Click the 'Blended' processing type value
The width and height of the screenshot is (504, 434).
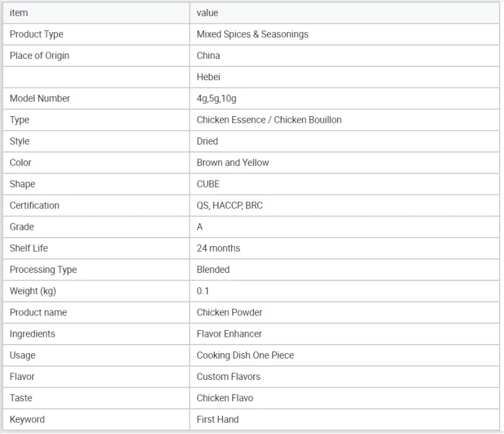click(213, 269)
